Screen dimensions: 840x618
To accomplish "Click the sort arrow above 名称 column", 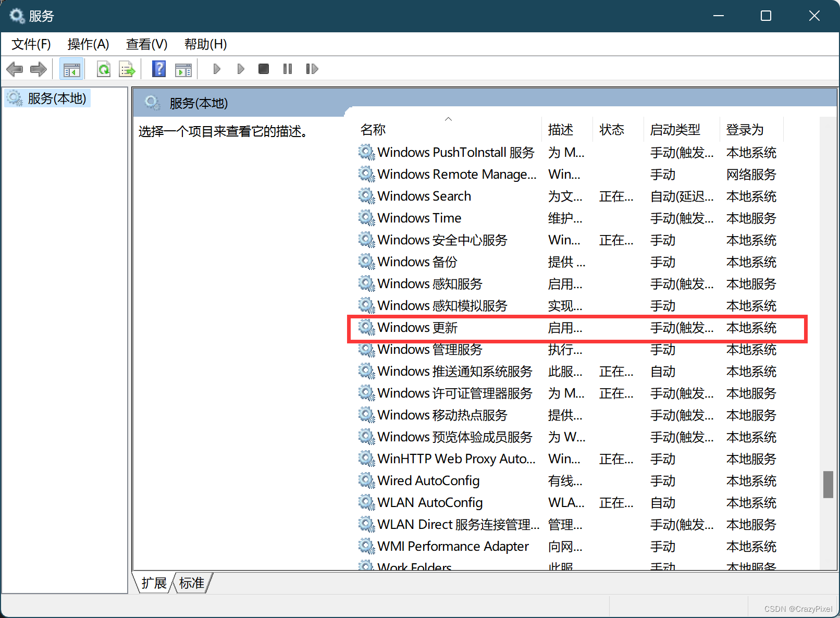I will pyautogui.click(x=448, y=119).
